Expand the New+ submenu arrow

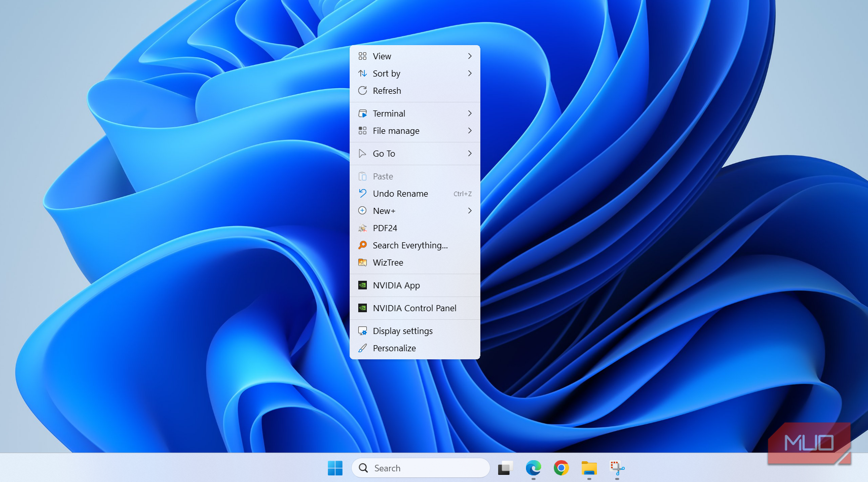coord(470,211)
